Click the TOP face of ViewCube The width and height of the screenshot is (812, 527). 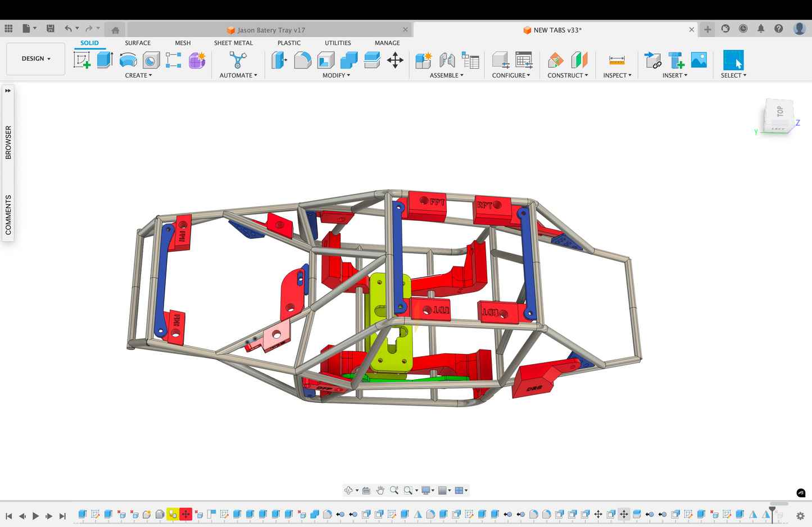[x=779, y=112]
